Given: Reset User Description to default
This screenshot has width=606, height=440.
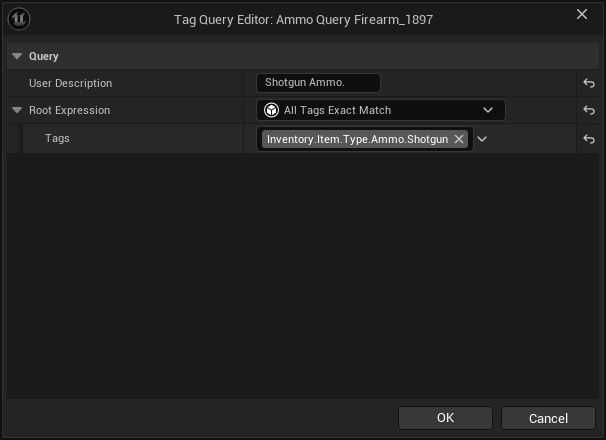Looking at the screenshot, I should tap(589, 83).
